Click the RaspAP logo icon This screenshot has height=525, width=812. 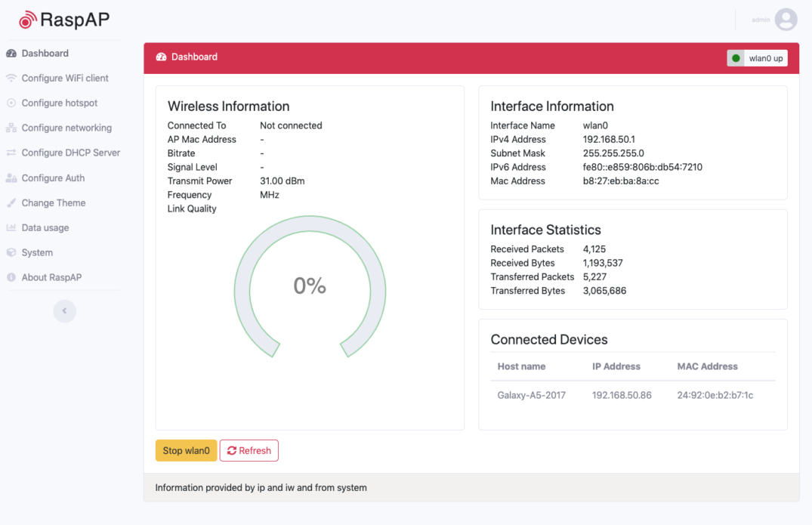[x=27, y=20]
